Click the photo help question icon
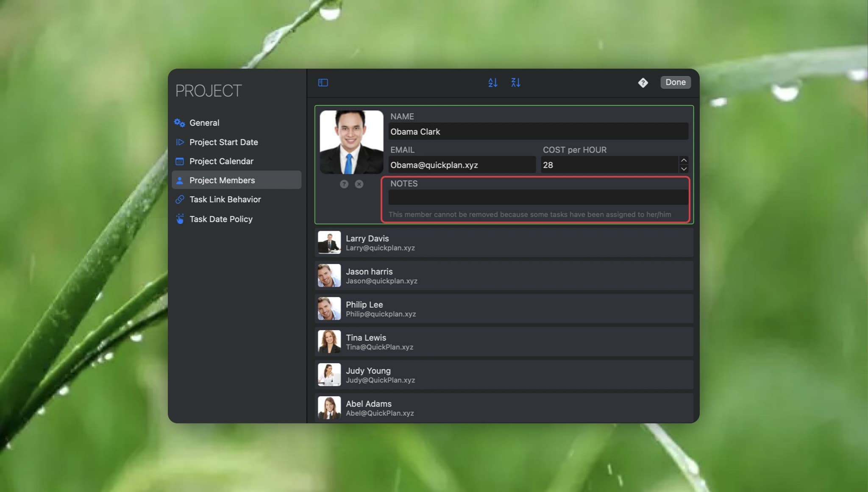The height and width of the screenshot is (492, 868). (x=344, y=184)
